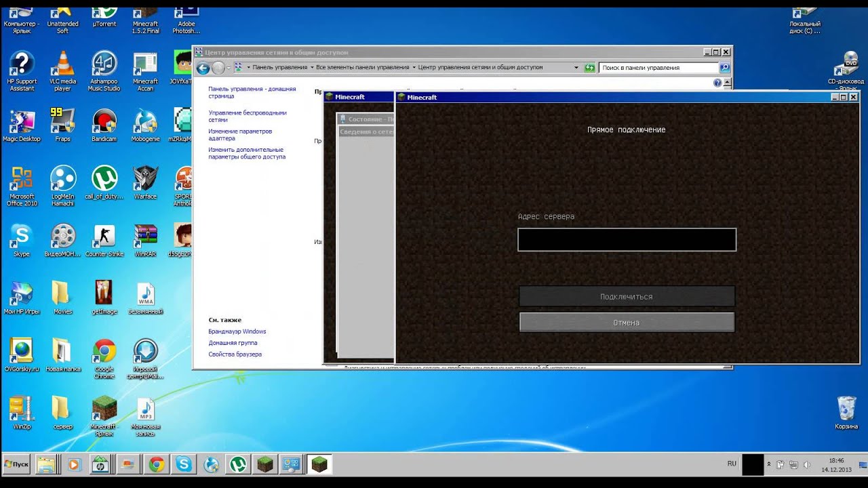
Task: Click the refresh button beside address bar
Action: [589, 68]
